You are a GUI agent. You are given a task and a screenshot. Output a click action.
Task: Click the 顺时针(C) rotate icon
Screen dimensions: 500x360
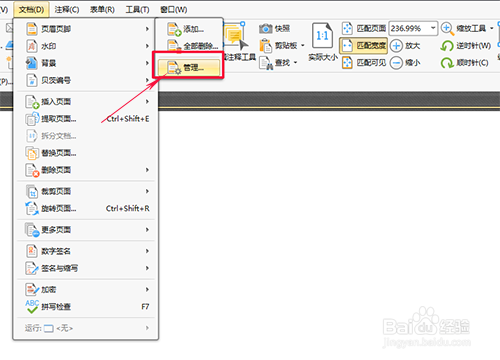coord(447,63)
